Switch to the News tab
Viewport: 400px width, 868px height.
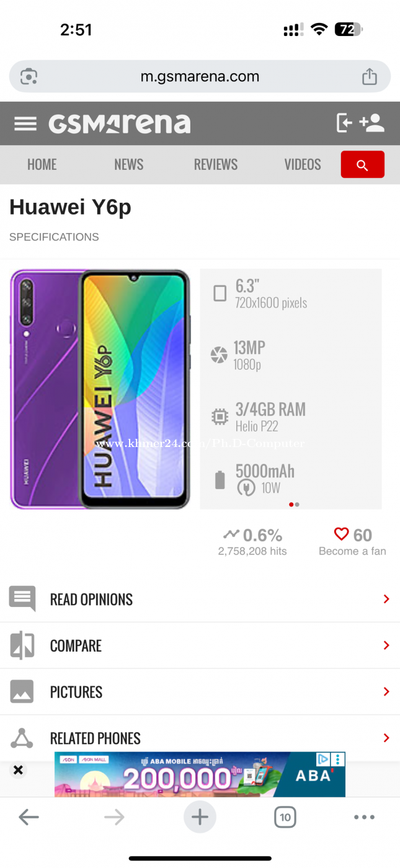pos(129,164)
